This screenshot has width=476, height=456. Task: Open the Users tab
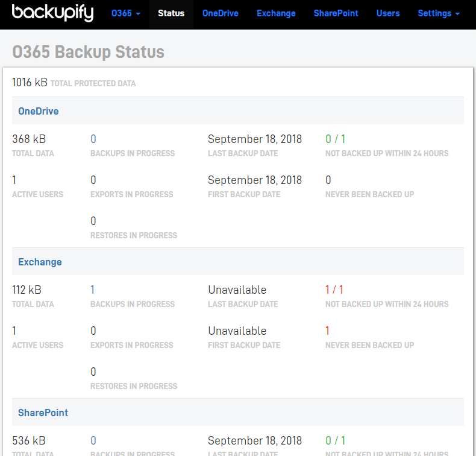click(388, 13)
